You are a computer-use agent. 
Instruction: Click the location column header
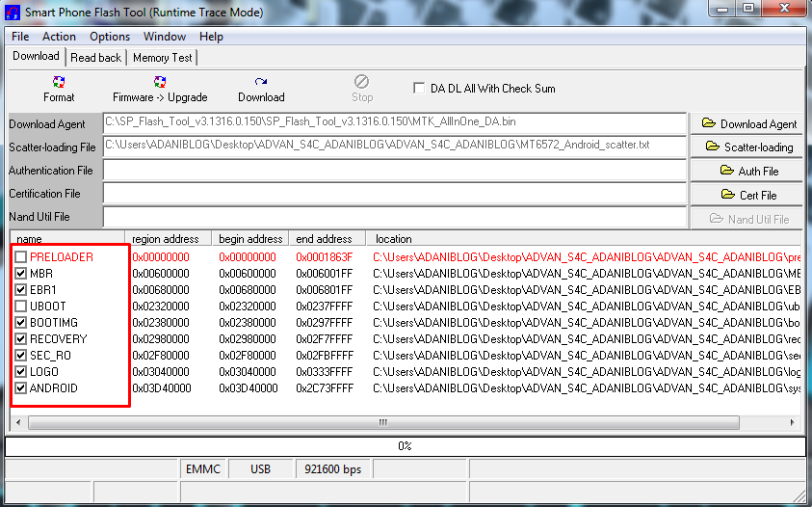point(584,238)
